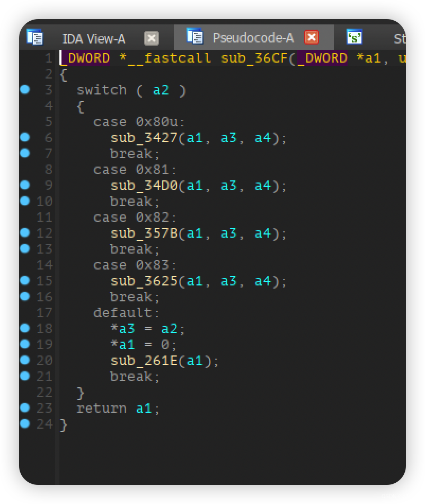Click the *a1 parameter in function signature
The image size is (425, 504).
pos(368,58)
